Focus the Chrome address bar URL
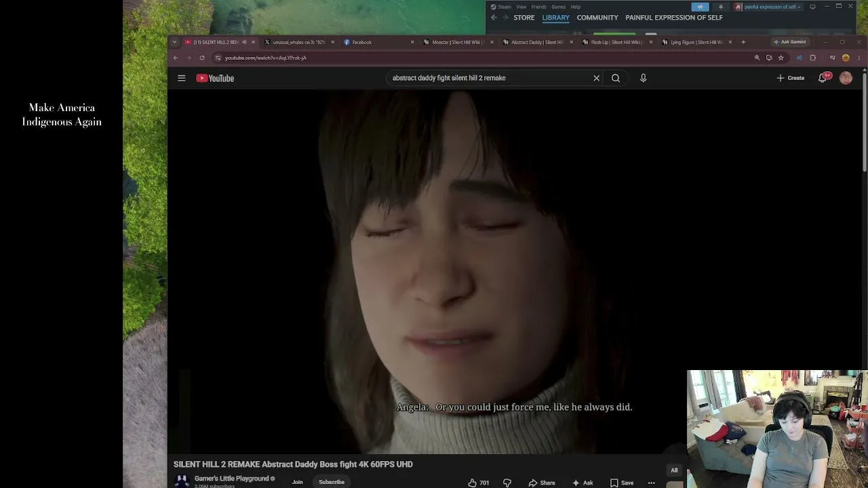This screenshot has height=488, width=868. [266, 58]
